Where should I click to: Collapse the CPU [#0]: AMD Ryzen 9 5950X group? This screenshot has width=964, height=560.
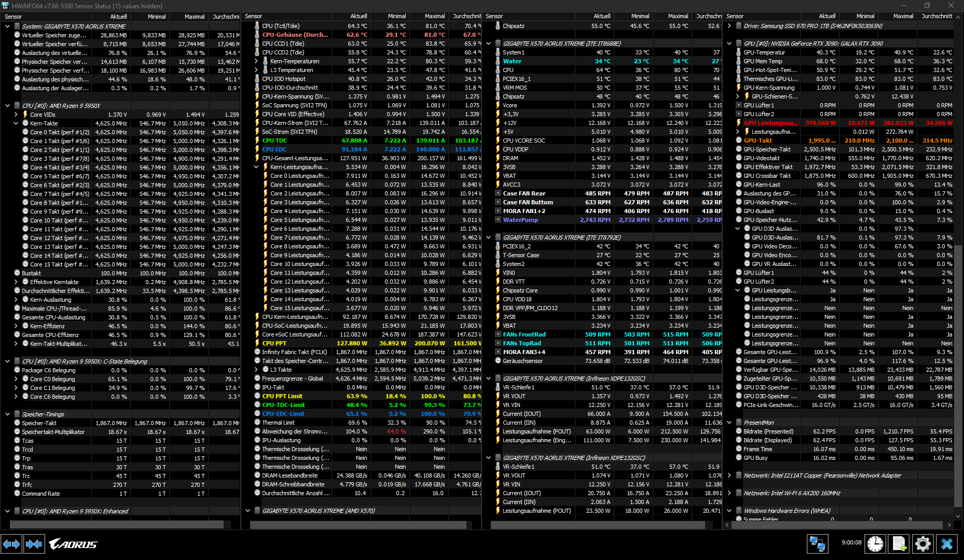[x=7, y=106]
